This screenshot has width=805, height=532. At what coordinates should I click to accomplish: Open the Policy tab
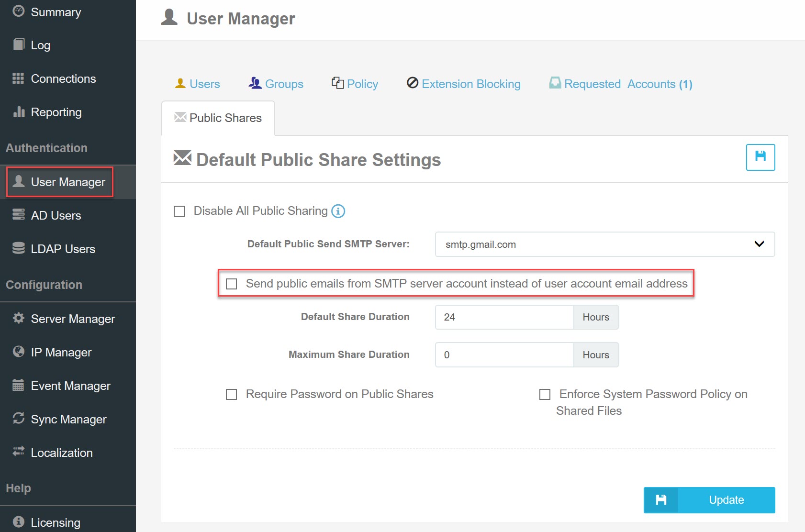355,84
